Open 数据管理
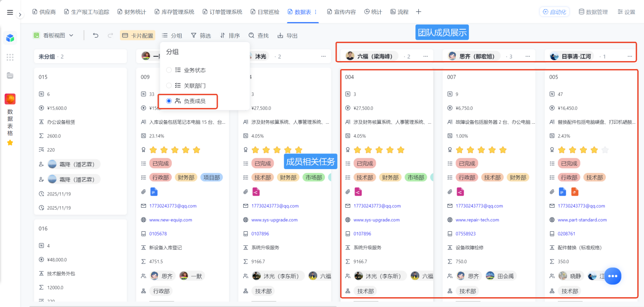Screen dimensions: 644x307 pos(593,12)
